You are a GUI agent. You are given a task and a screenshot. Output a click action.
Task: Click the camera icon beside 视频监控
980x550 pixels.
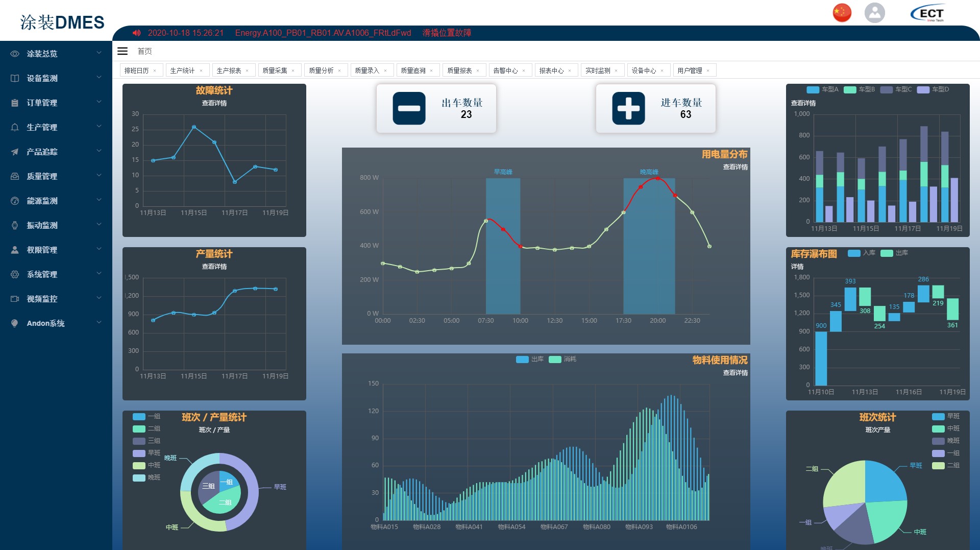tap(15, 299)
